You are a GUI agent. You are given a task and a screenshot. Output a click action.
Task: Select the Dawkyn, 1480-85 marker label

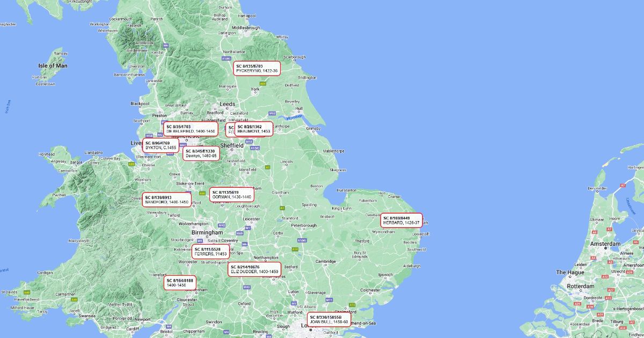click(201, 153)
